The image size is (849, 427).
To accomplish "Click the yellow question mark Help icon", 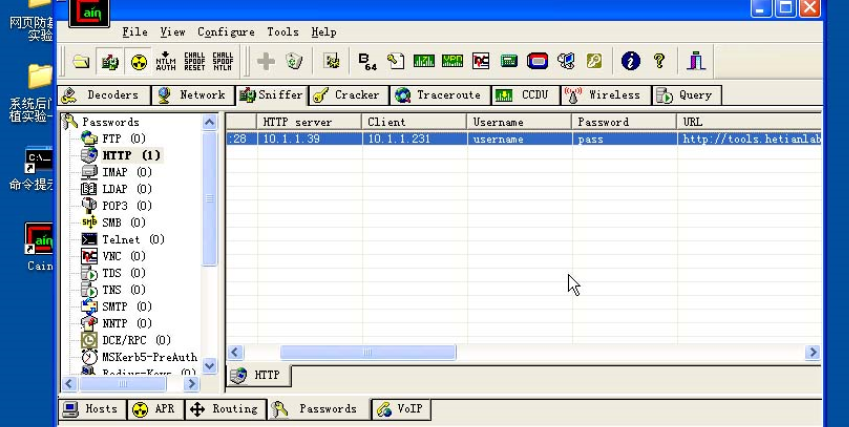I will 659,61.
